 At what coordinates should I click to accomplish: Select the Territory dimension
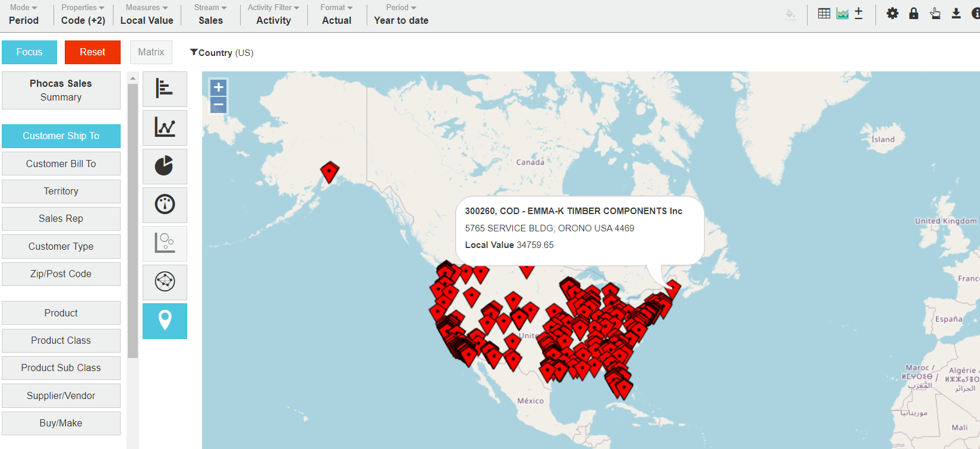click(61, 191)
